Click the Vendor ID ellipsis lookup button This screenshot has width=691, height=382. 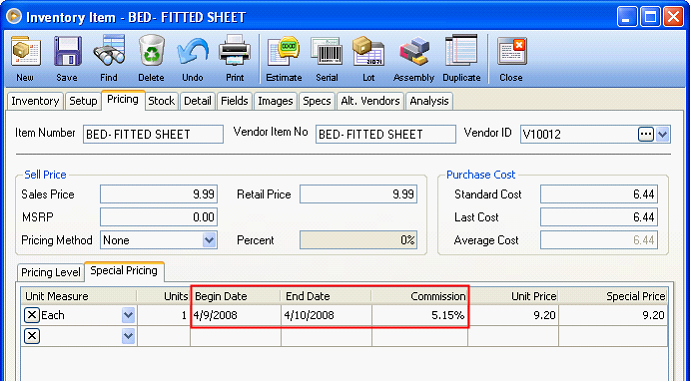click(x=646, y=134)
